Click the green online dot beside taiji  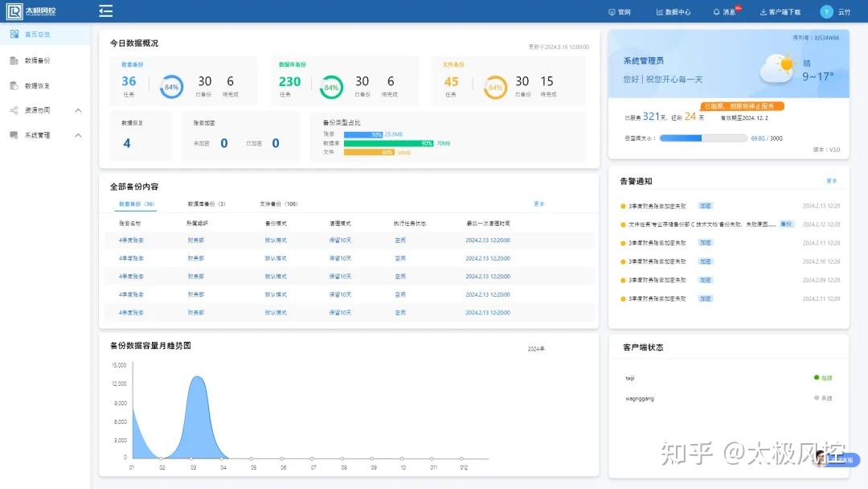point(817,378)
